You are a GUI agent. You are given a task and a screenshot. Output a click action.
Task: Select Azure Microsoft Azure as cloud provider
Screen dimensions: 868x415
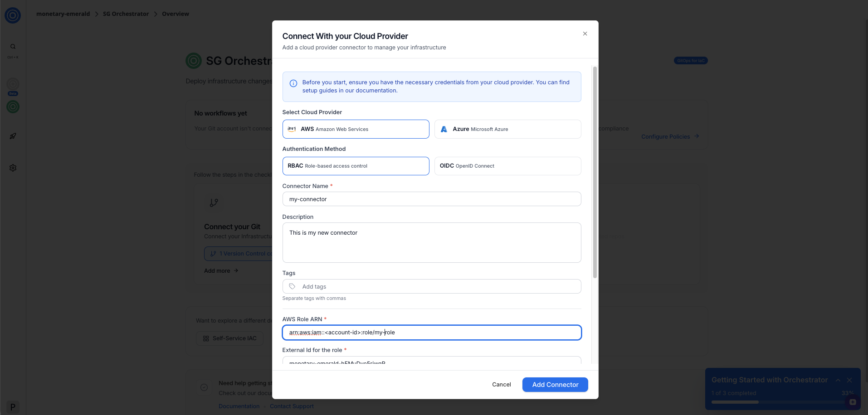(x=507, y=129)
